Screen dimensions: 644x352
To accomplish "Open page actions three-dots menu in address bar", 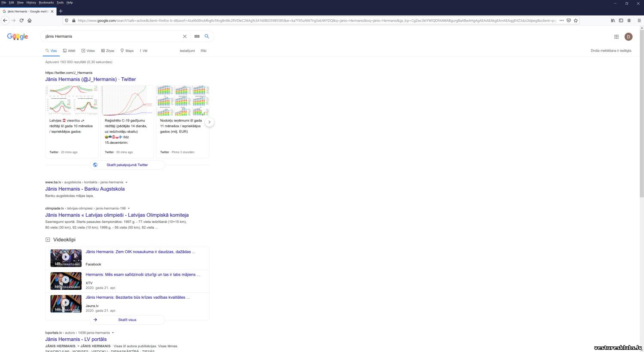I will pyautogui.click(x=562, y=20).
